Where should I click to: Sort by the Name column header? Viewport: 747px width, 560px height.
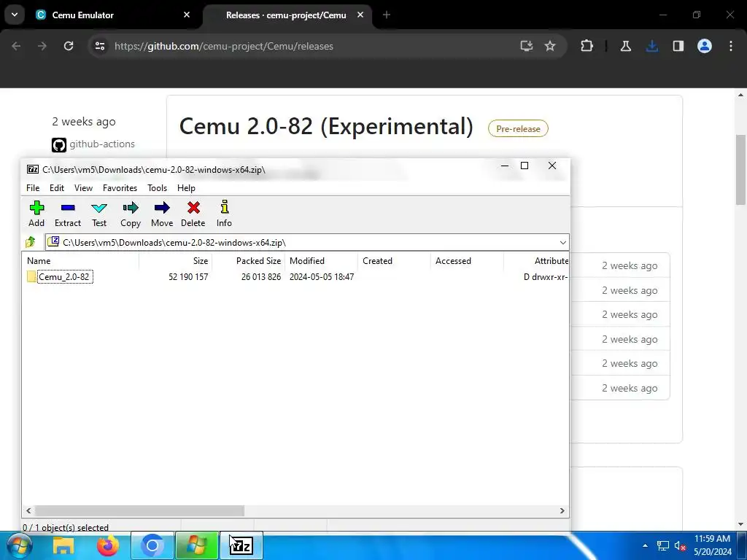[x=80, y=261]
